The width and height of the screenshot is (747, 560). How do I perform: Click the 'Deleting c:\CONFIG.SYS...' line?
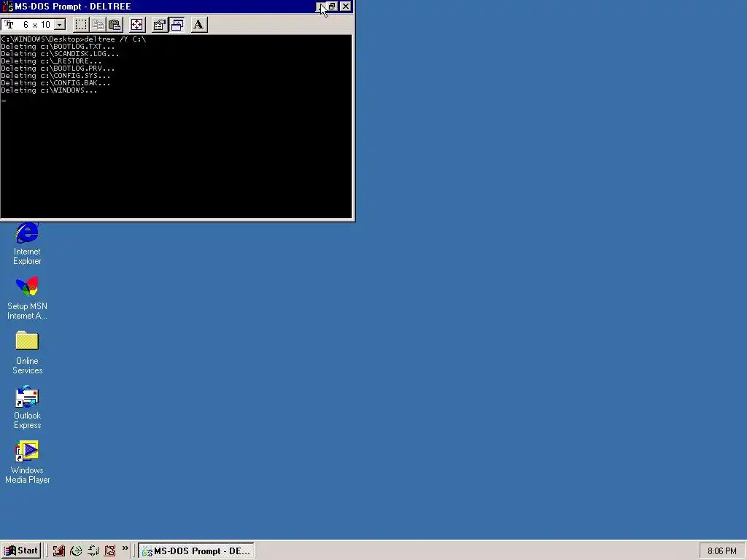tap(55, 75)
